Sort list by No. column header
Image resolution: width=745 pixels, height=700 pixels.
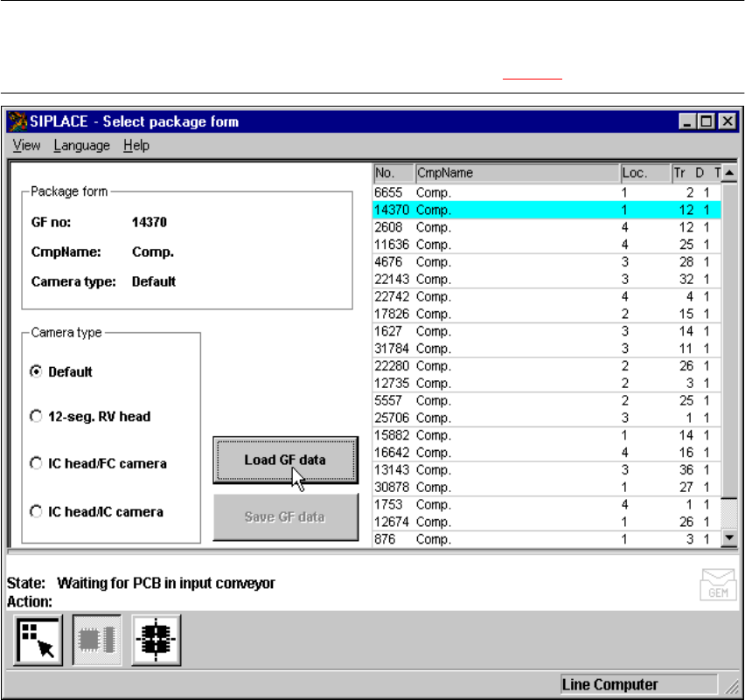pos(393,173)
